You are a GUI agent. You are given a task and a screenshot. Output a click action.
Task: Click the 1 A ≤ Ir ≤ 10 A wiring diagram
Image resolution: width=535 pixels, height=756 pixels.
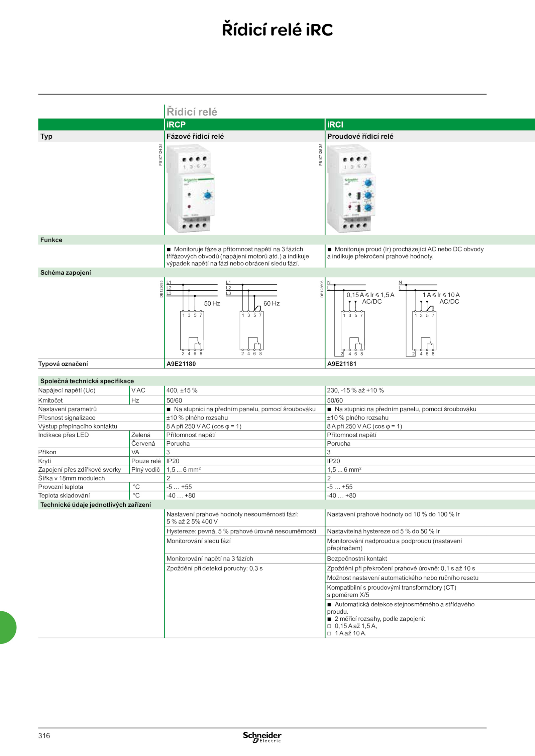430,318
